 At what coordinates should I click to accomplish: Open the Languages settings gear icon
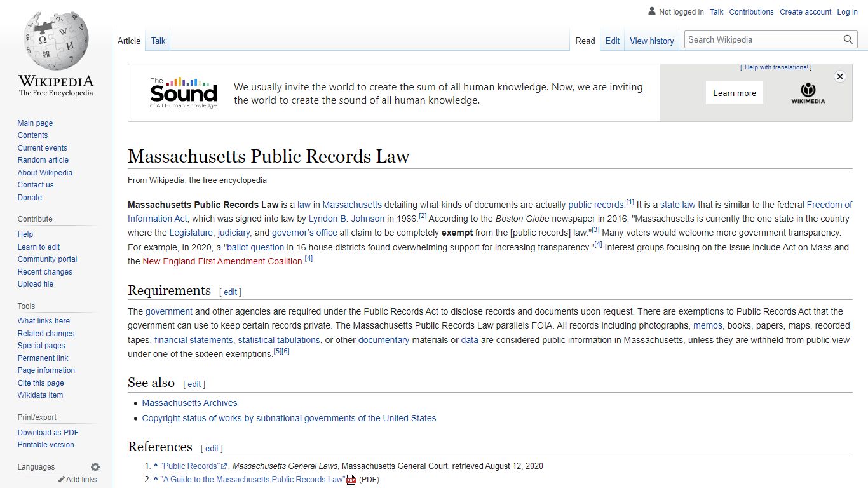point(95,467)
